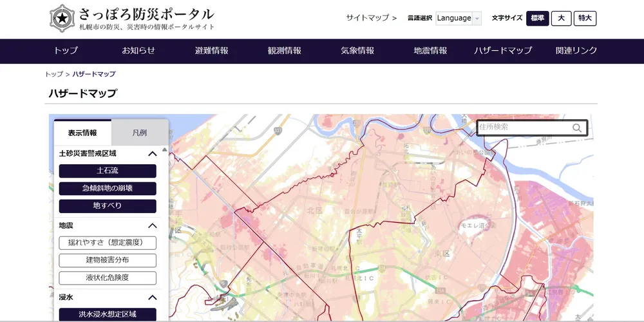The height and width of the screenshot is (322, 644).
Task: Set text size to 特大
Action: click(585, 19)
